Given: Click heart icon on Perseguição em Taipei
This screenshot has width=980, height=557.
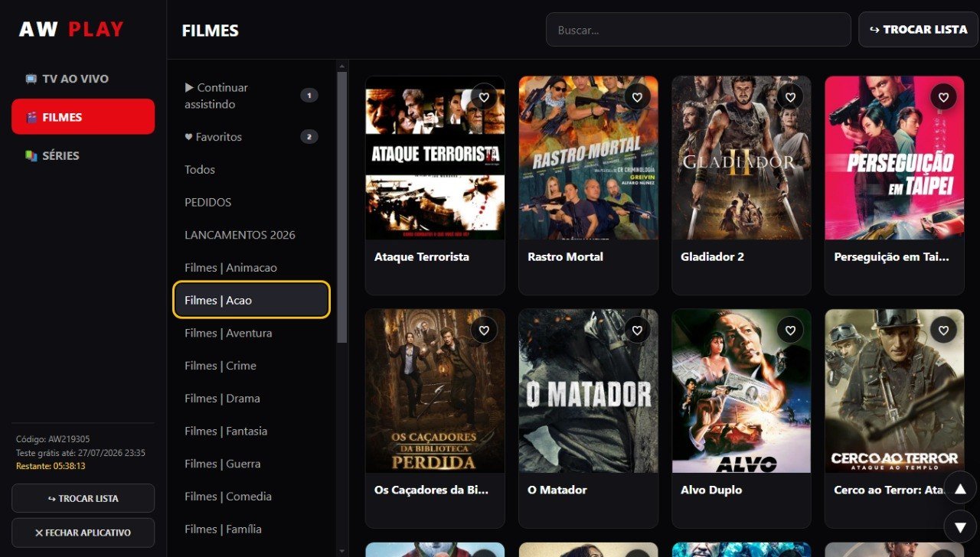Looking at the screenshot, I should (x=943, y=97).
